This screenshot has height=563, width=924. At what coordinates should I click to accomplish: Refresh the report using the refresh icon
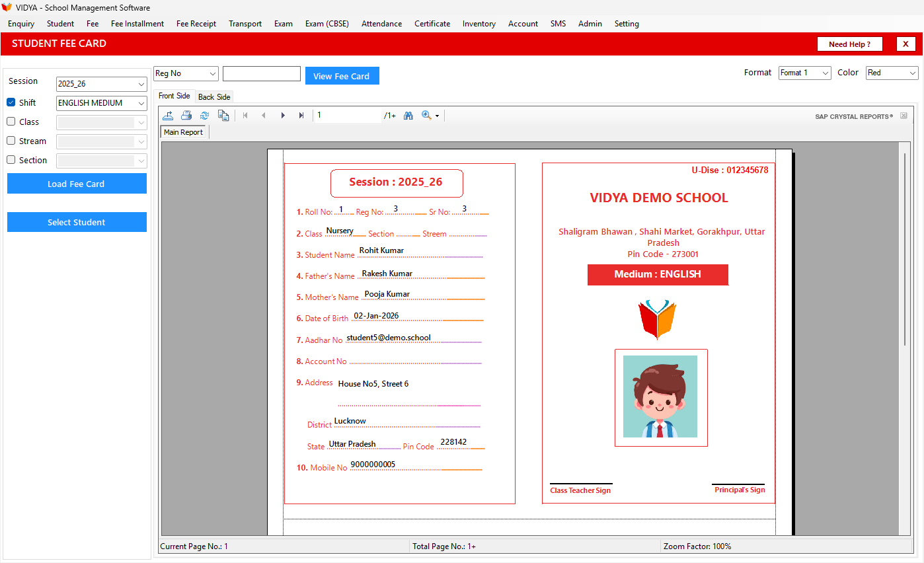pos(205,116)
